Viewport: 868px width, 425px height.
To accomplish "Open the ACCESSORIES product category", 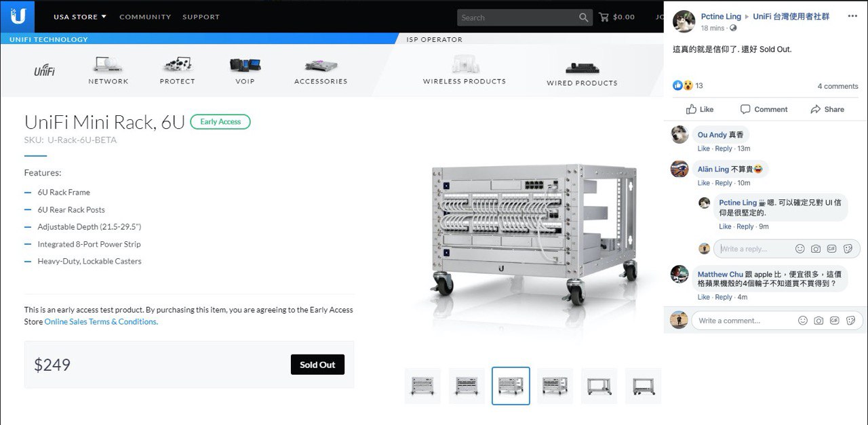I will pyautogui.click(x=321, y=70).
